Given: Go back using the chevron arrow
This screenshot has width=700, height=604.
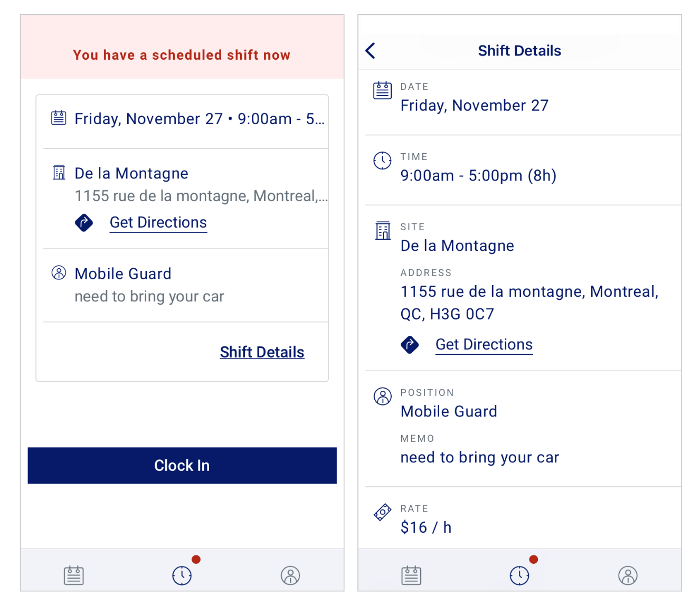Looking at the screenshot, I should tap(370, 50).
